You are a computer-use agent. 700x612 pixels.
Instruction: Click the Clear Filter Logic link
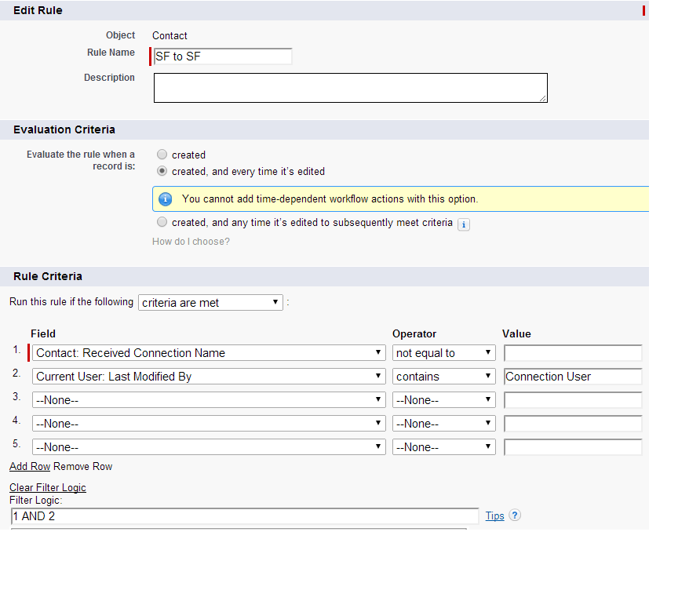point(48,488)
